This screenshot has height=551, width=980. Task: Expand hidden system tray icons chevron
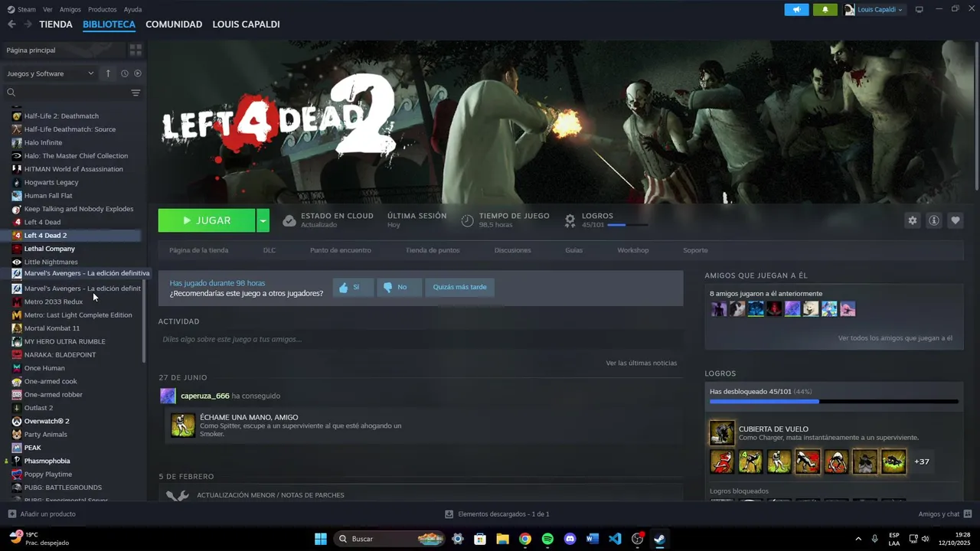[857, 539]
